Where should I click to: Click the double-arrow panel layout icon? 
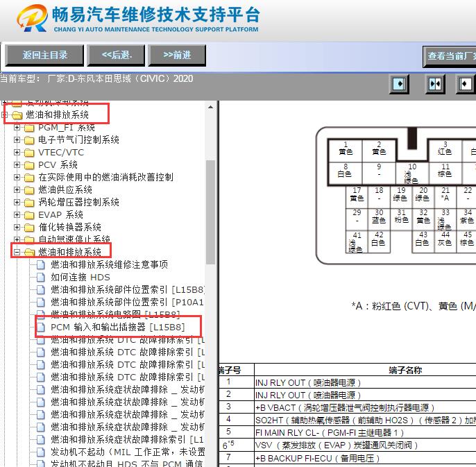(435, 85)
